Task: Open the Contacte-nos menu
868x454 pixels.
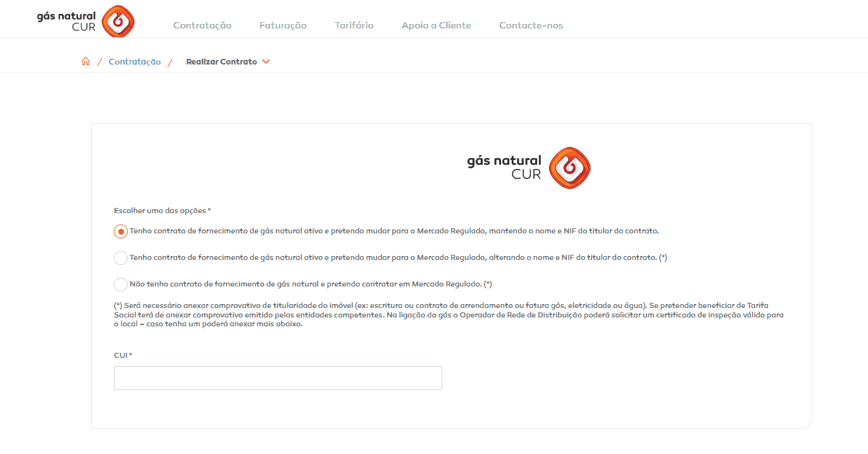Action: click(x=531, y=25)
